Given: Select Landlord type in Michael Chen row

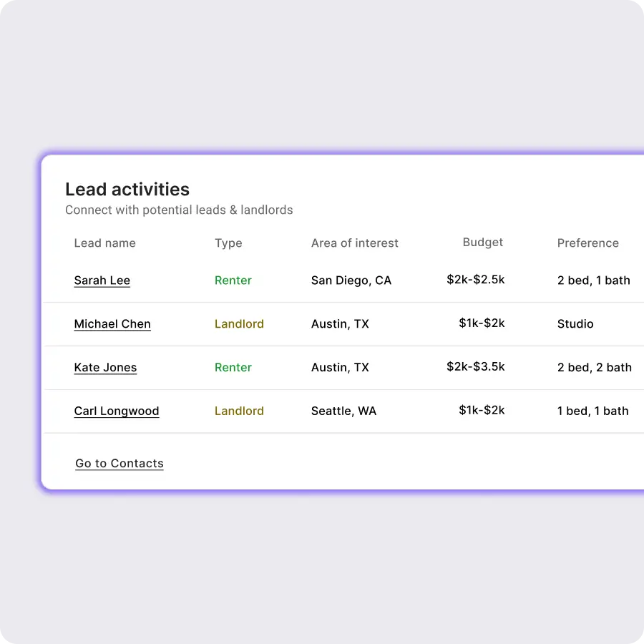Looking at the screenshot, I should (x=239, y=324).
